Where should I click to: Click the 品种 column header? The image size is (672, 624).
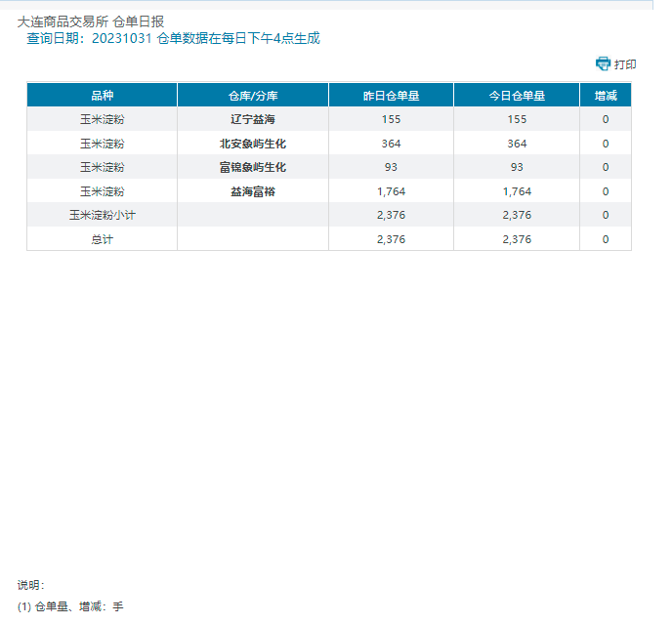[x=102, y=96]
